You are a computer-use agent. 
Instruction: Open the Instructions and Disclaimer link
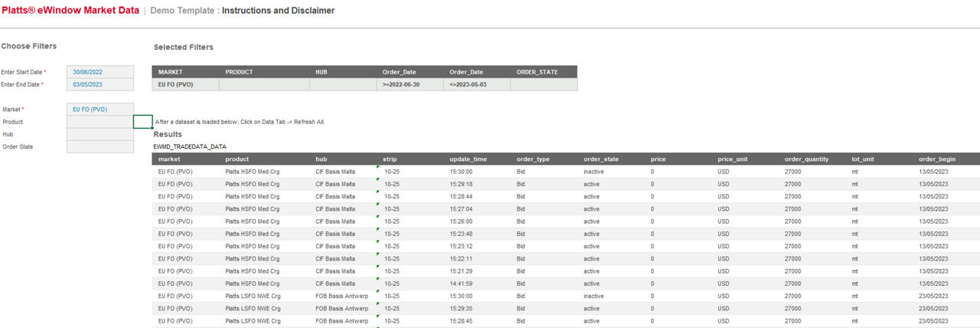(278, 11)
